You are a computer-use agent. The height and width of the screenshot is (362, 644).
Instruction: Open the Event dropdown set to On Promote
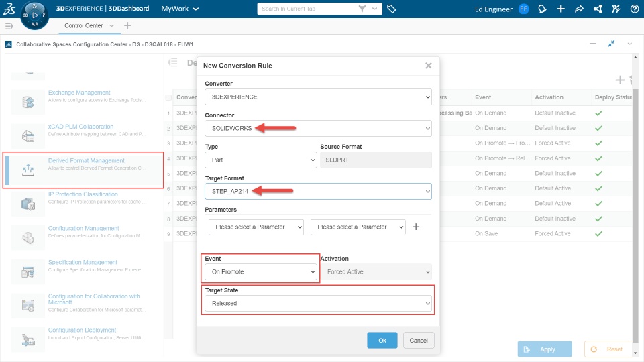tap(260, 272)
